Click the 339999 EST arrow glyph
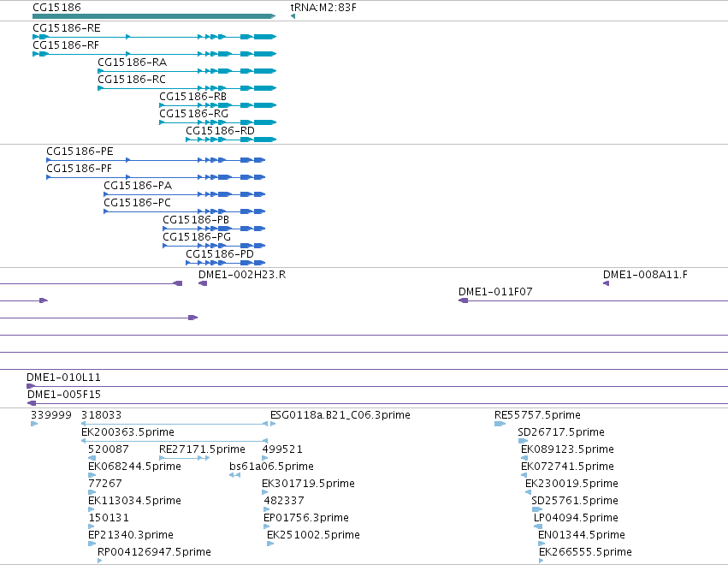This screenshot has width=728, height=565. [x=34, y=424]
